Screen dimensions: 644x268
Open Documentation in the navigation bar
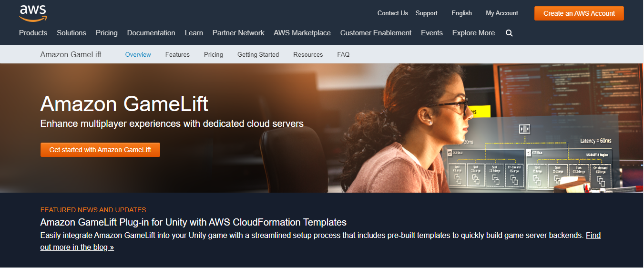point(151,33)
